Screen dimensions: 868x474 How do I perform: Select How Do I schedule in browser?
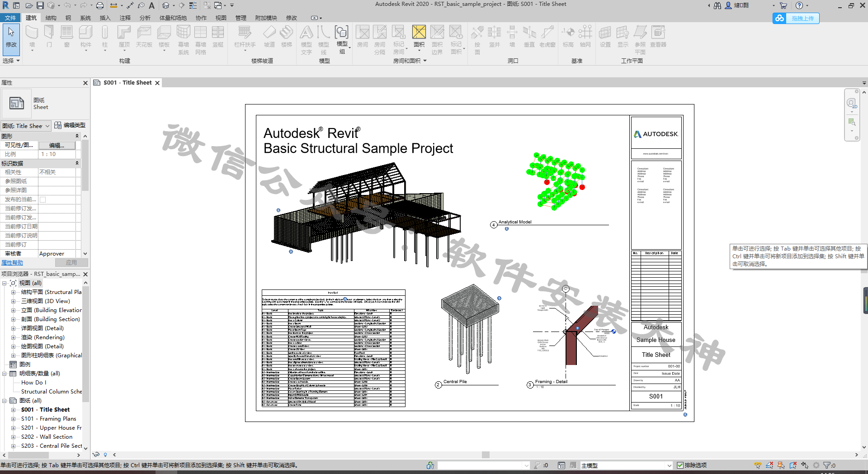[x=33, y=383]
